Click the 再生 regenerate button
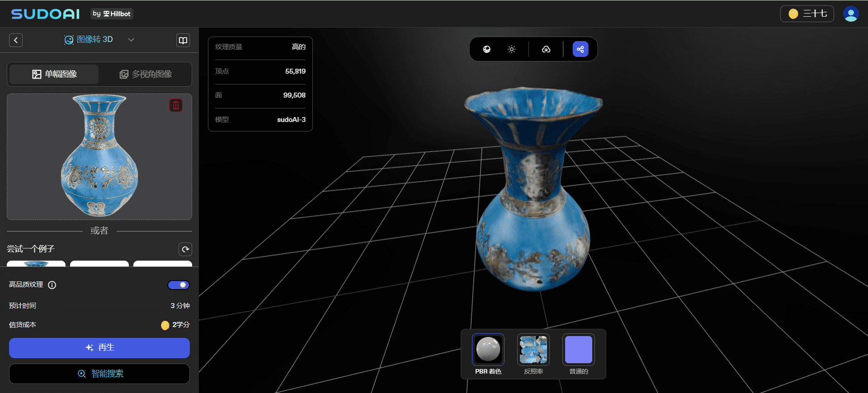 tap(99, 348)
